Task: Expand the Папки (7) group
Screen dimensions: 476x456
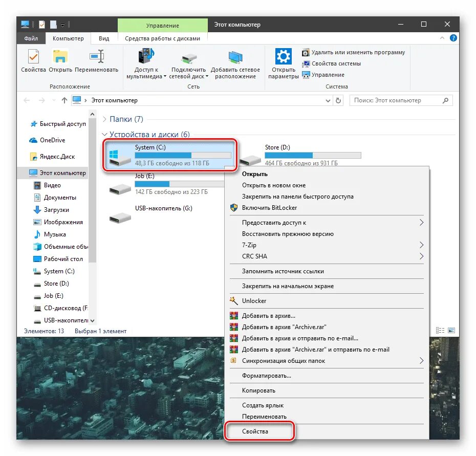Action: click(104, 119)
